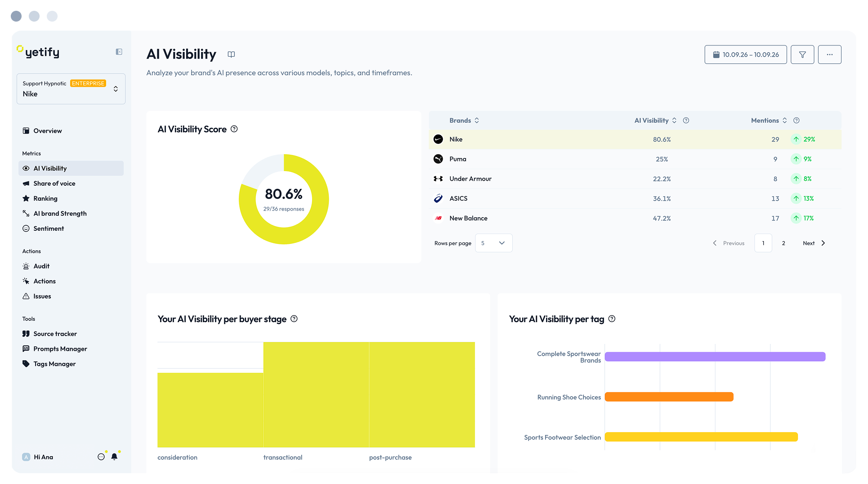Select AI Visibility in sidebar Metrics

point(71,169)
